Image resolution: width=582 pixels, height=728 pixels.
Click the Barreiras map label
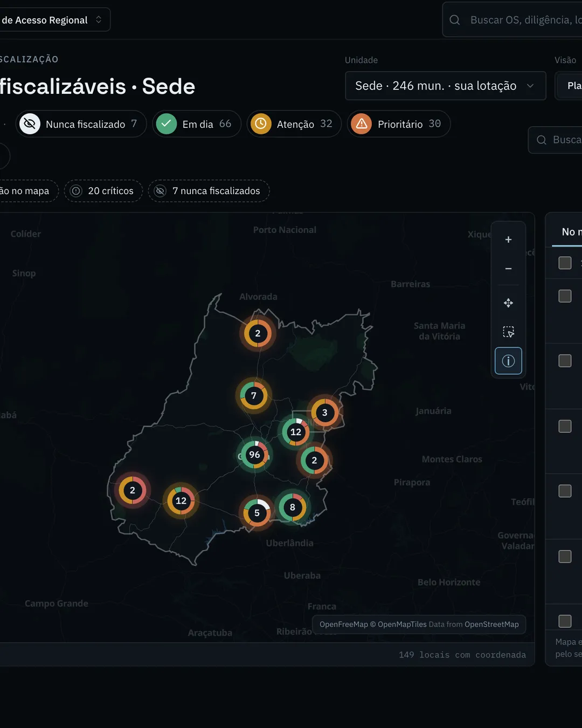pyautogui.click(x=411, y=284)
